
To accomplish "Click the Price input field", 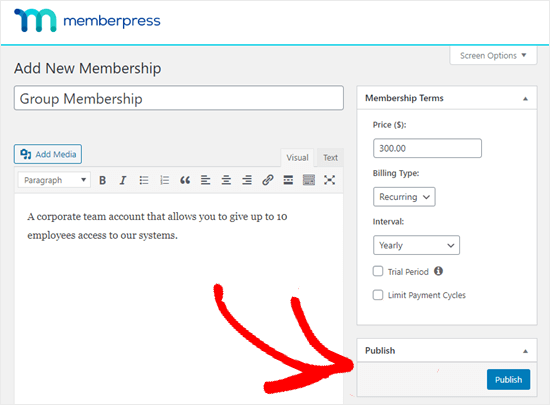I will pyautogui.click(x=427, y=148).
